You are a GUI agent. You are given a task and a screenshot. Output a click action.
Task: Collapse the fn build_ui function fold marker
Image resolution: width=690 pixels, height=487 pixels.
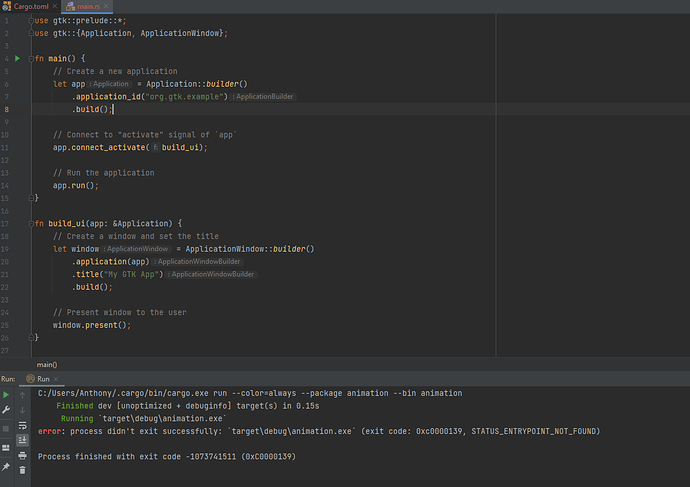tap(31, 222)
